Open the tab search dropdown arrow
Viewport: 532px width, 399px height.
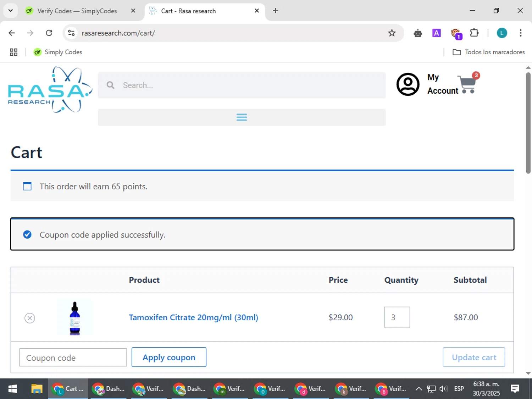click(11, 11)
